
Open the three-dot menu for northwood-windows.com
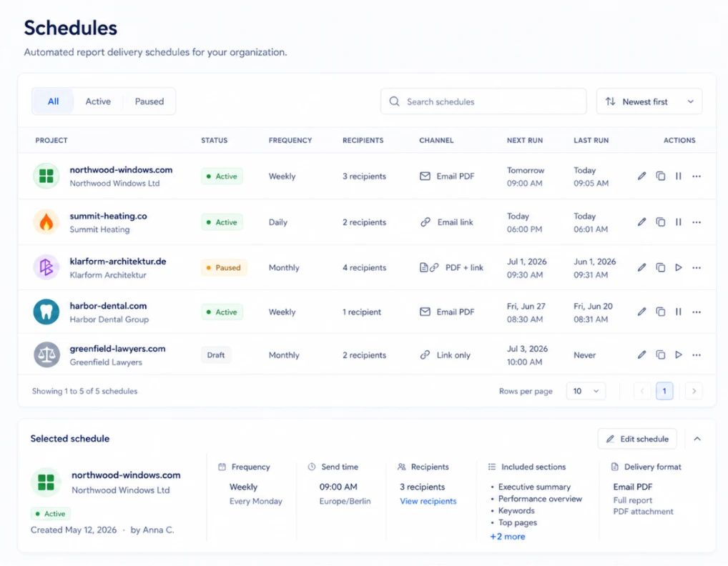tap(697, 177)
